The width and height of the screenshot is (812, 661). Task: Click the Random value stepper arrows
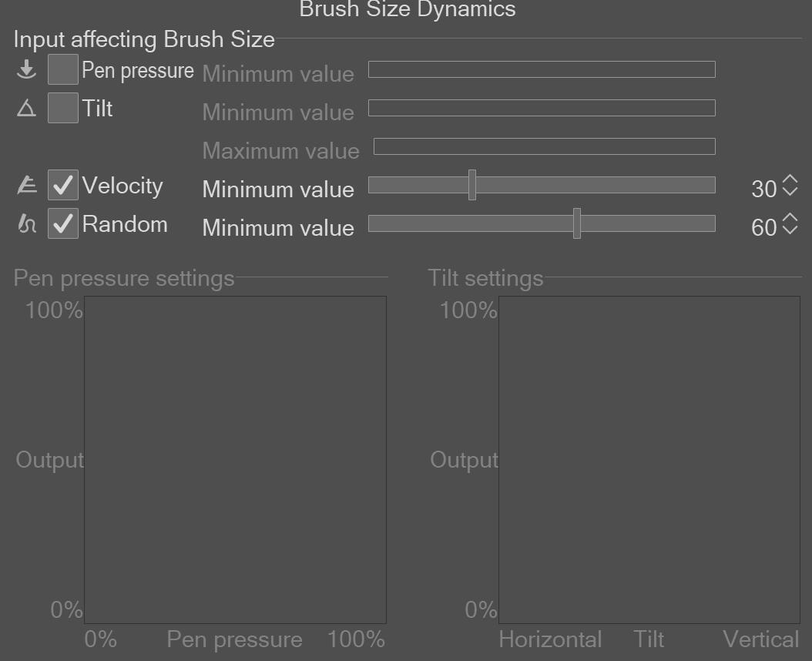point(790,224)
